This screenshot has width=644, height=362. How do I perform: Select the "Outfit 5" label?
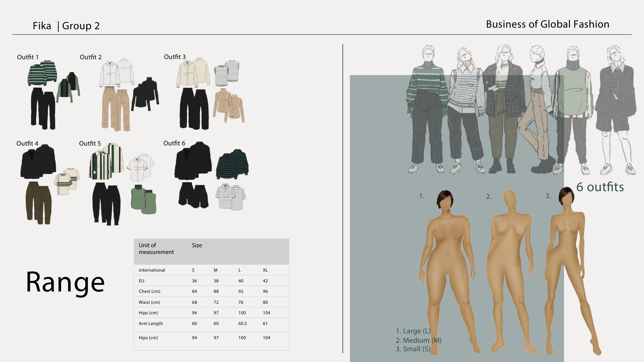(x=90, y=143)
